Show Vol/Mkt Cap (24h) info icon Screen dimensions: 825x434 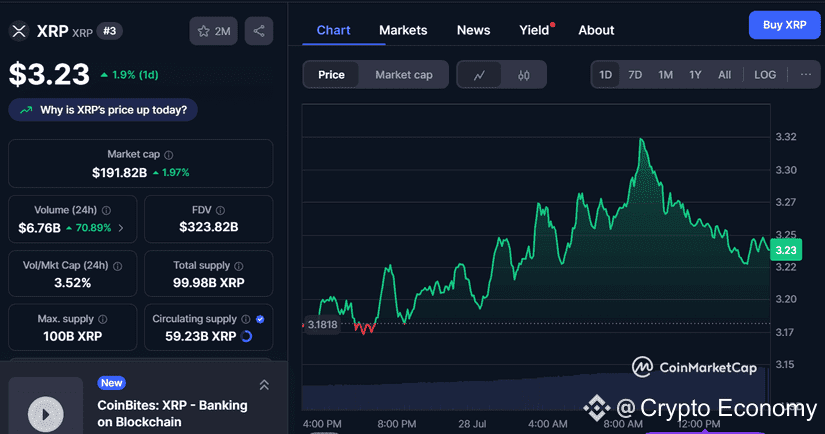117,266
